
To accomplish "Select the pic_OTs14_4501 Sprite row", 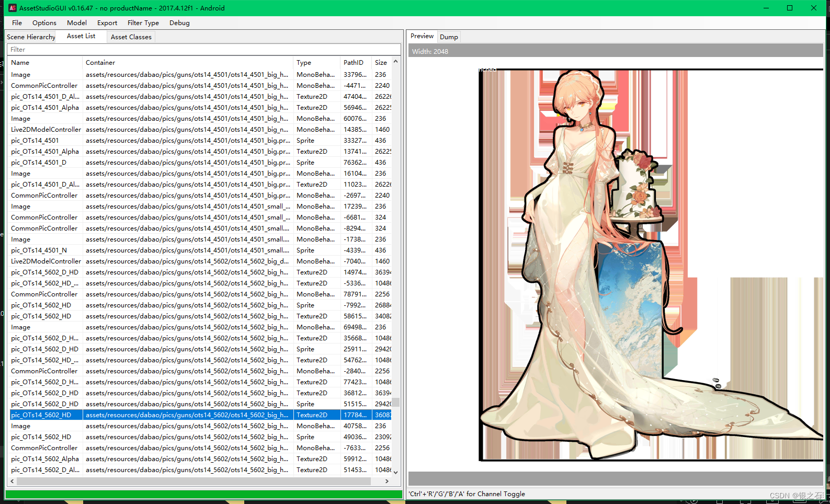I will coord(200,141).
